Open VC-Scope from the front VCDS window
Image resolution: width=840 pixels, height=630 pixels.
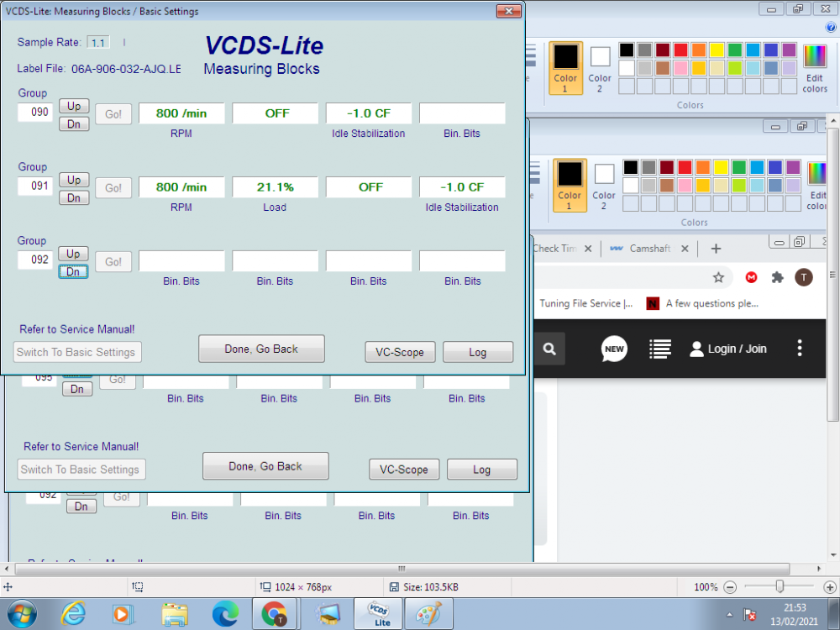point(400,352)
